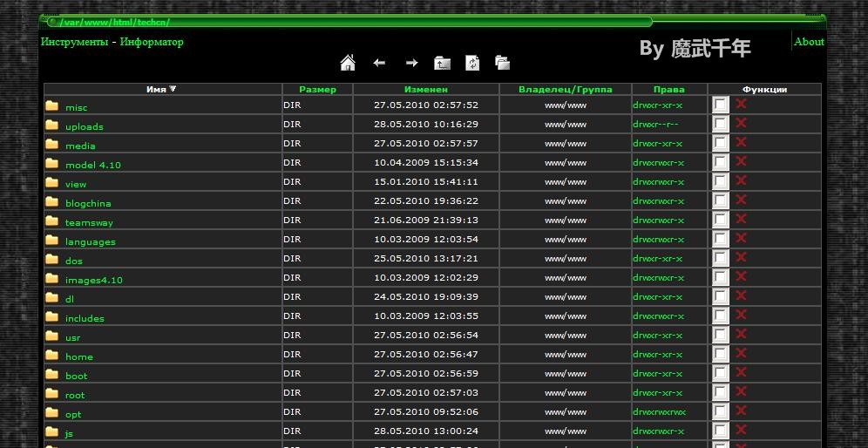The width and height of the screenshot is (868, 448).
Task: Open the About link
Action: click(809, 42)
